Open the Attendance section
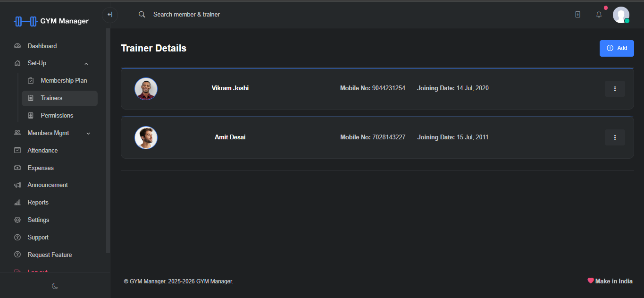644x298 pixels. [42, 151]
